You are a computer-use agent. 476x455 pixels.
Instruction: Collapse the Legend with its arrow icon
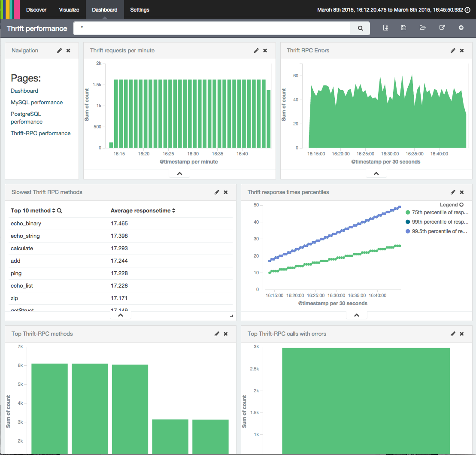pos(461,205)
